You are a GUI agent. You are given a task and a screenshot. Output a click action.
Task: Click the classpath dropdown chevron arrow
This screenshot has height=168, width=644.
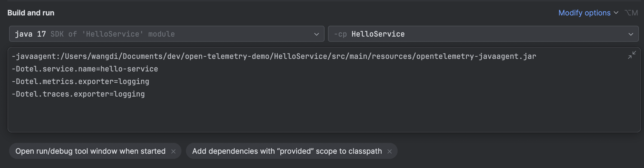pos(631,34)
